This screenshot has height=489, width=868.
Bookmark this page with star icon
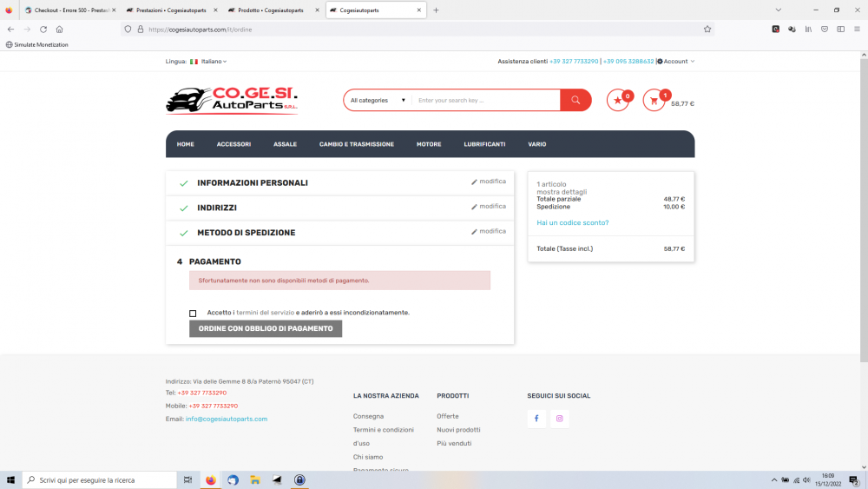click(707, 30)
